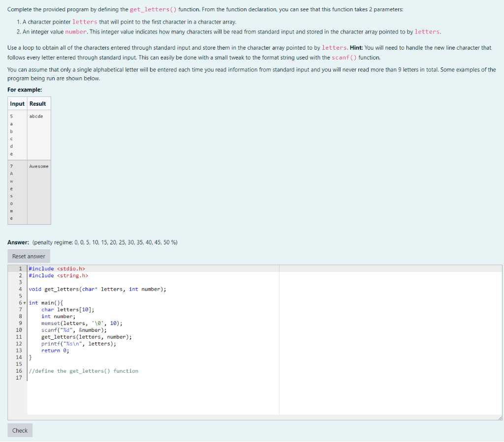The width and height of the screenshot is (504, 442).
Task: Select line number 7 in the gutter
Action: click(x=20, y=309)
